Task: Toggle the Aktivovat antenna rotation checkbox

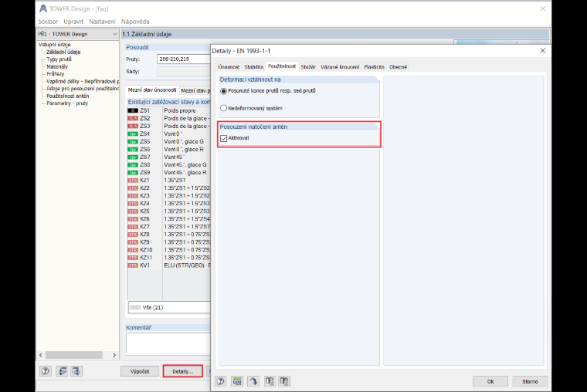Action: 224,138
